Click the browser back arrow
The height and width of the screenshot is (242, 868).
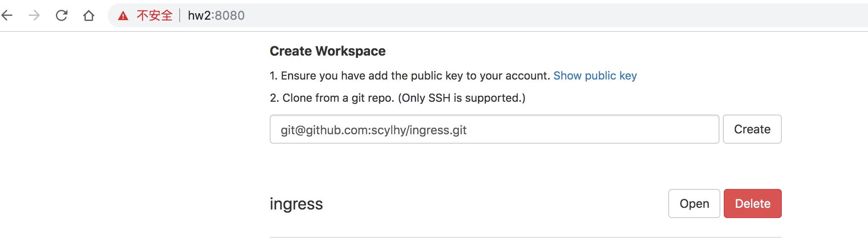[x=8, y=16]
